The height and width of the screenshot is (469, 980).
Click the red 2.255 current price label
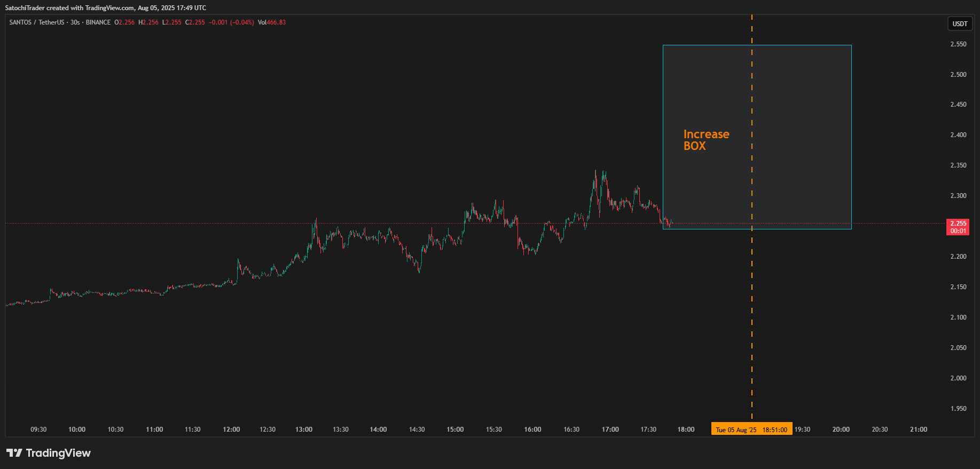[x=958, y=227]
